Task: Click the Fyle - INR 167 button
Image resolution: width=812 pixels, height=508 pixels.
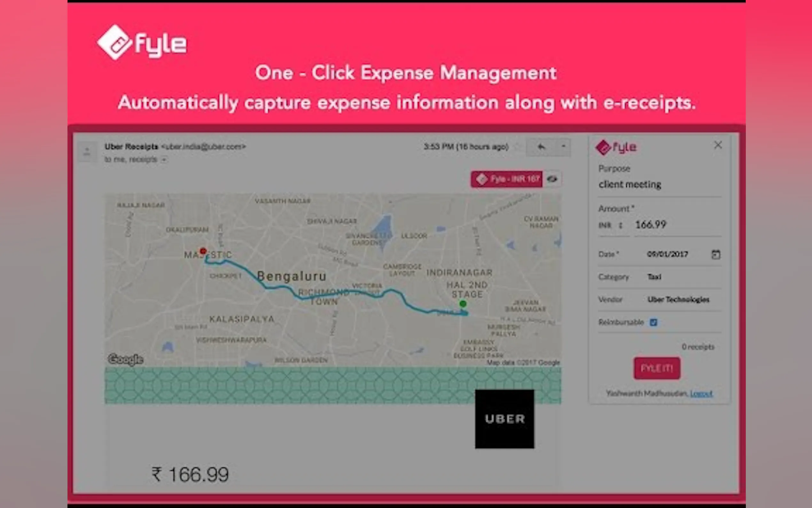Action: point(507,179)
